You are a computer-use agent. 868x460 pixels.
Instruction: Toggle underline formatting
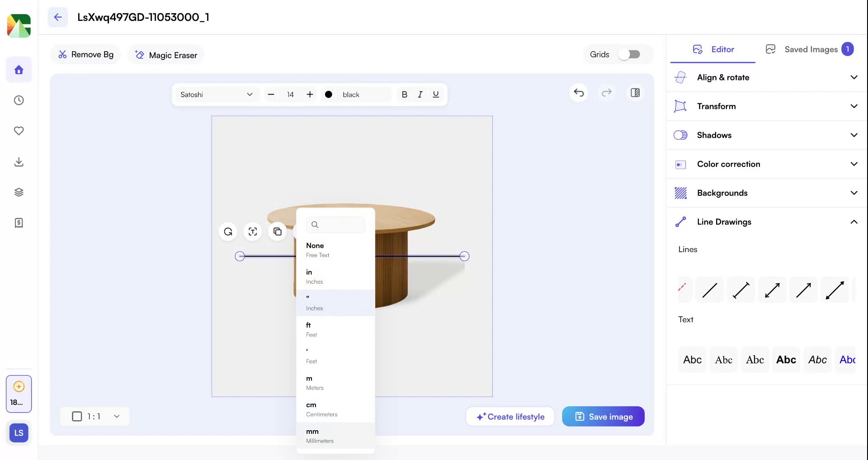[x=435, y=94]
